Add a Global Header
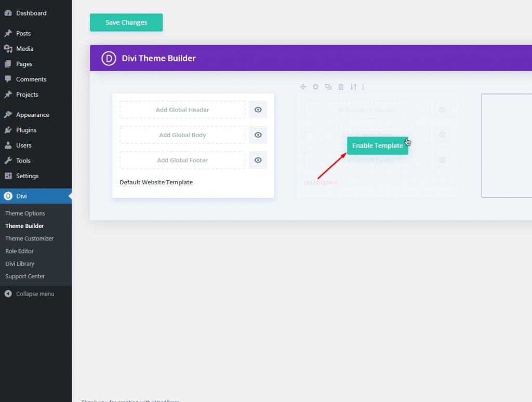532x402 pixels. tap(182, 110)
